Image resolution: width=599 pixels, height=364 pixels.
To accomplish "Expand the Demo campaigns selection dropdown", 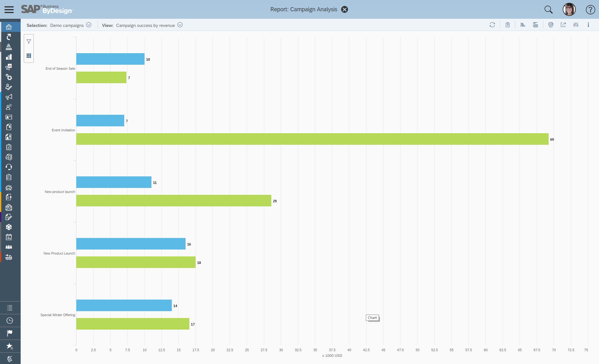I will [89, 25].
